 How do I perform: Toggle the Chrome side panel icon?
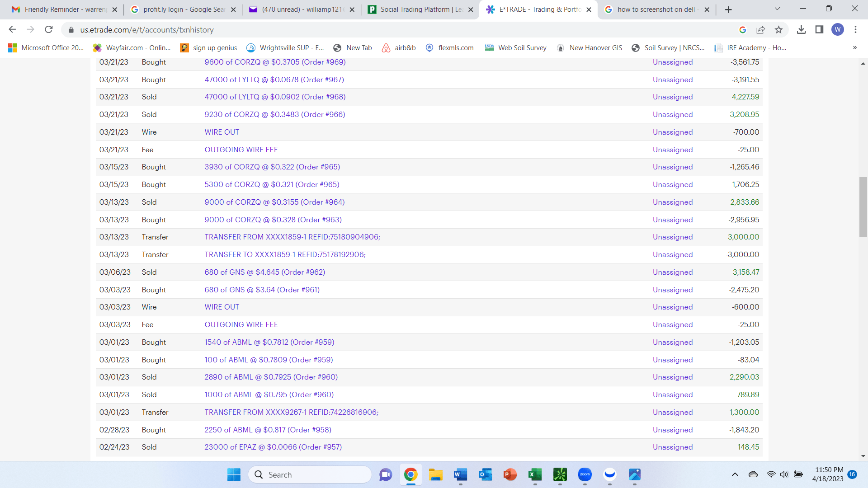(x=819, y=29)
